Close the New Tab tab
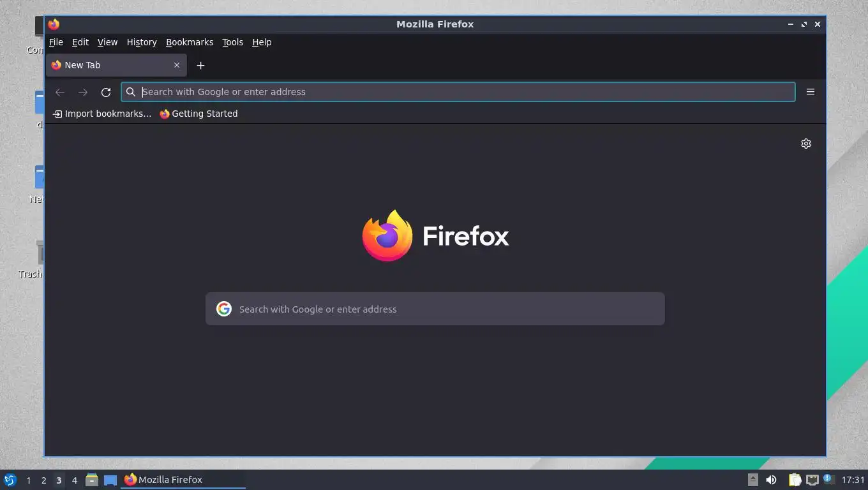 (x=177, y=65)
